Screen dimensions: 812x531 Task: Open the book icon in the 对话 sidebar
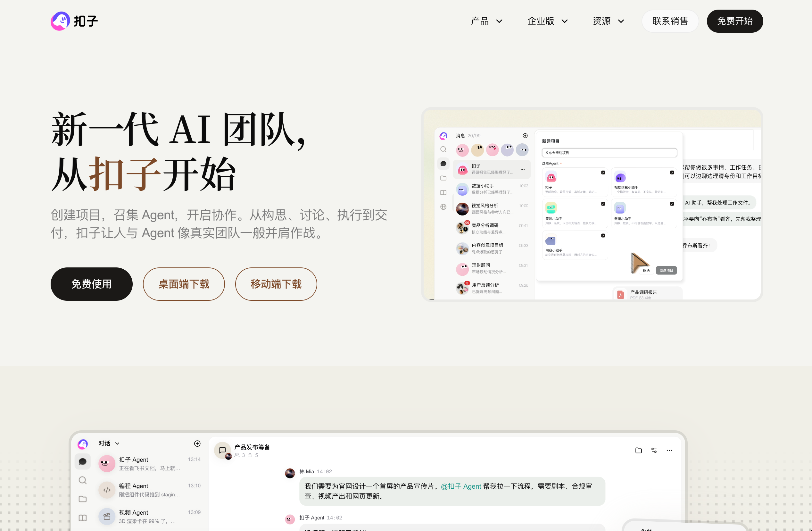(x=83, y=518)
